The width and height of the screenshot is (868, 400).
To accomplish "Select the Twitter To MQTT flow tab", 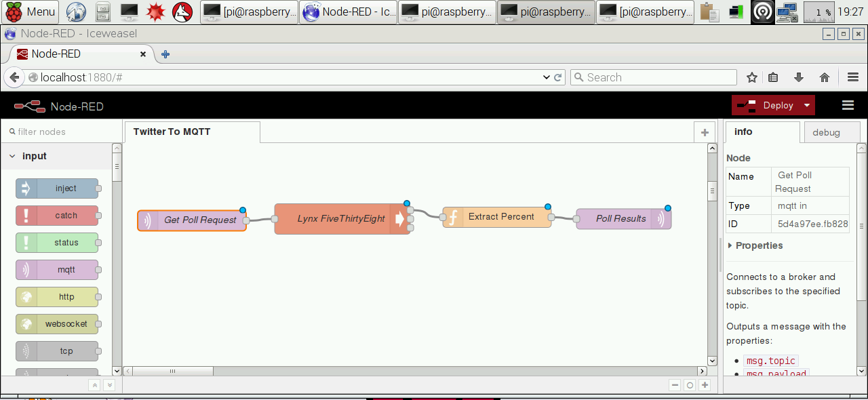I will coord(192,132).
